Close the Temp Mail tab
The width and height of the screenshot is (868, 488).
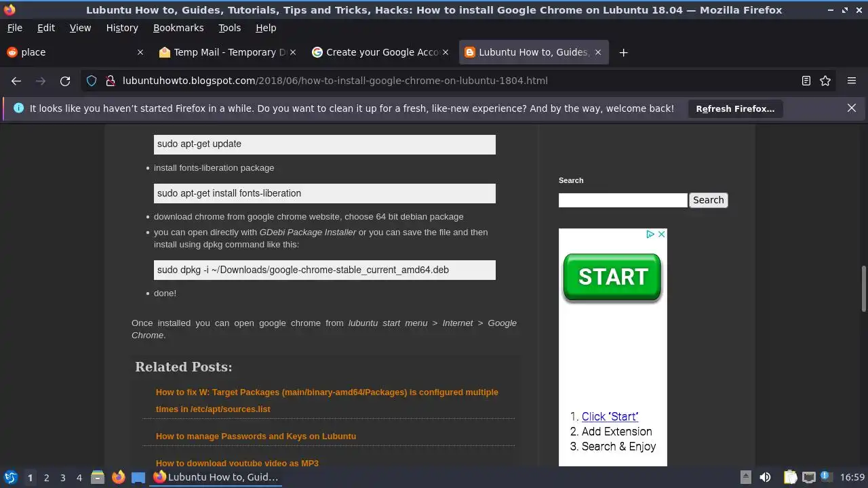click(293, 52)
